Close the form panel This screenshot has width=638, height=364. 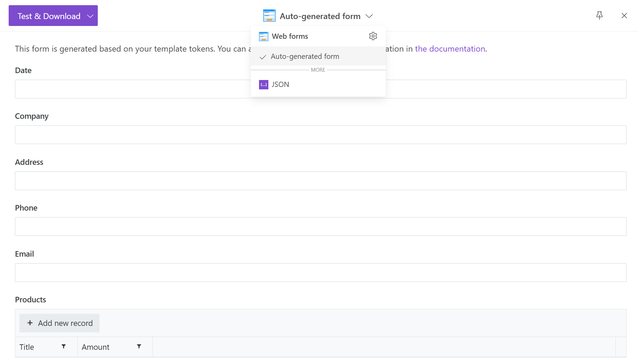[x=624, y=16]
